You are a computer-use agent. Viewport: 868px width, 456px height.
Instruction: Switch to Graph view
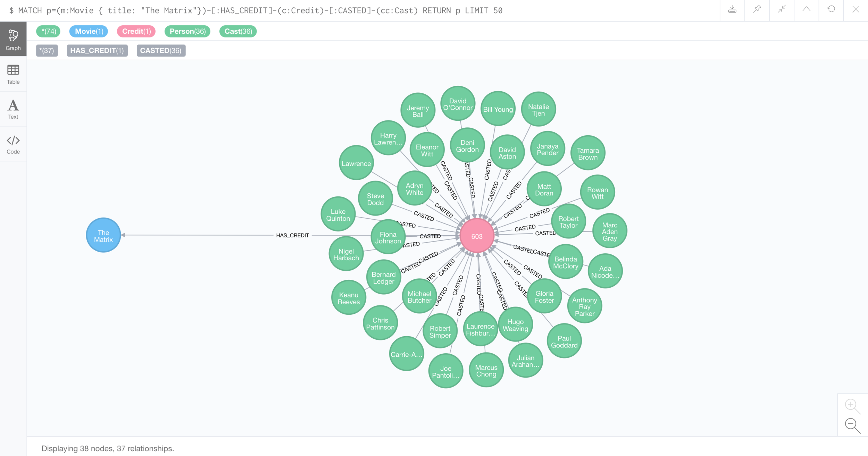click(13, 39)
